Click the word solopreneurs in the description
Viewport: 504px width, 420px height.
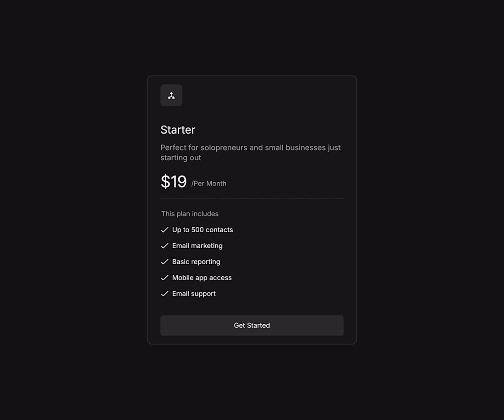click(x=223, y=147)
